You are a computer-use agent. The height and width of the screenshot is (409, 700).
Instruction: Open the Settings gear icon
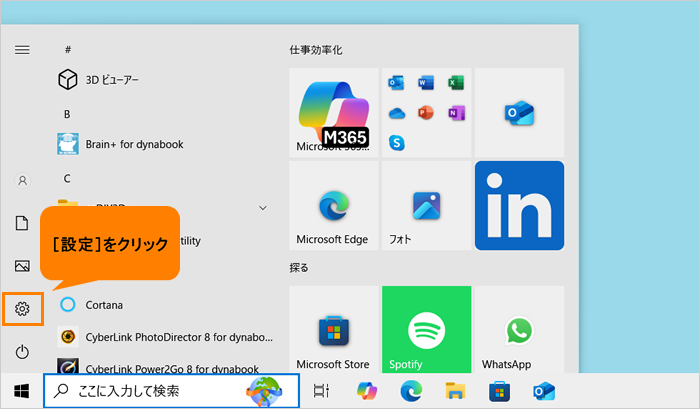coord(22,309)
